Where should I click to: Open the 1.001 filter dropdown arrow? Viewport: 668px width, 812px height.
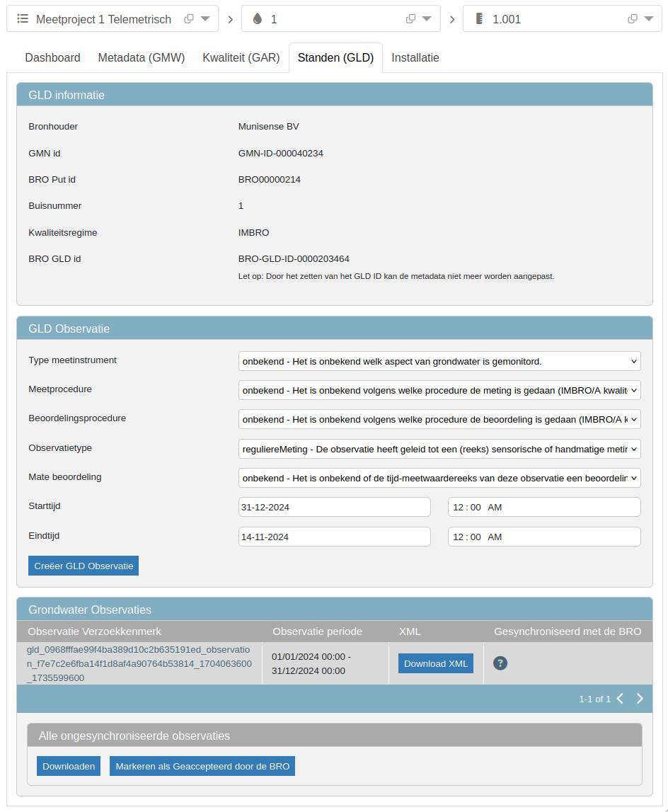tap(648, 19)
